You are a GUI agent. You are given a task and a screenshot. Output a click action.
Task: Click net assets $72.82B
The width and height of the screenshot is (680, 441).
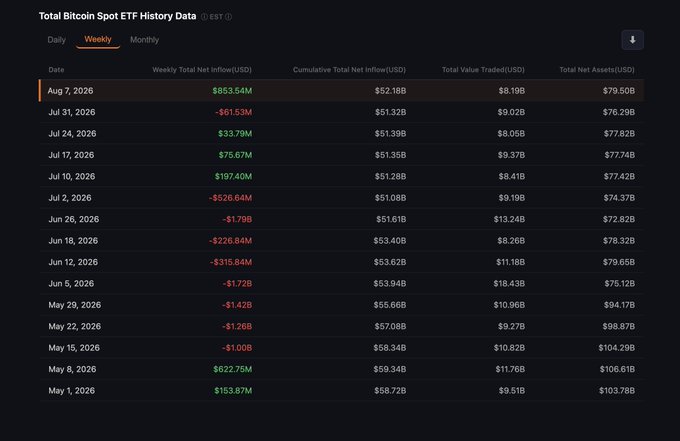[618, 219]
